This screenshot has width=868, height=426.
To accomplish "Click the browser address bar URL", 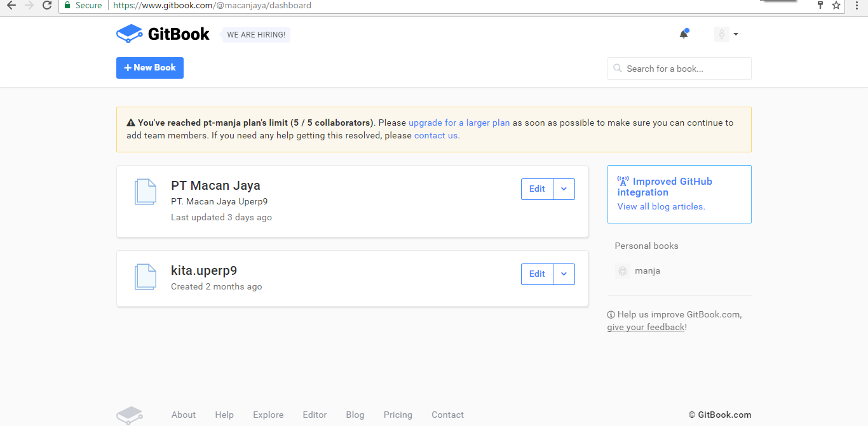I will click(212, 5).
